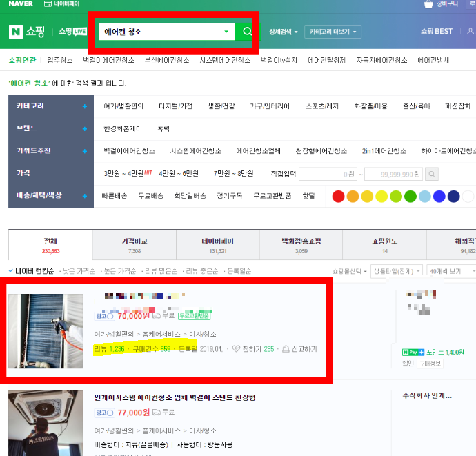
Task: Expand 카테고리 with plus icon
Action: pos(85,106)
